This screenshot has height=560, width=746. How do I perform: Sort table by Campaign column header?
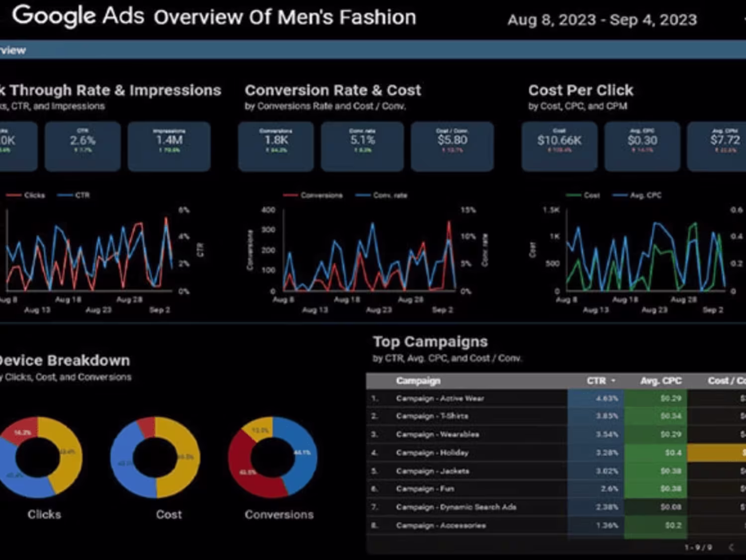click(x=418, y=380)
